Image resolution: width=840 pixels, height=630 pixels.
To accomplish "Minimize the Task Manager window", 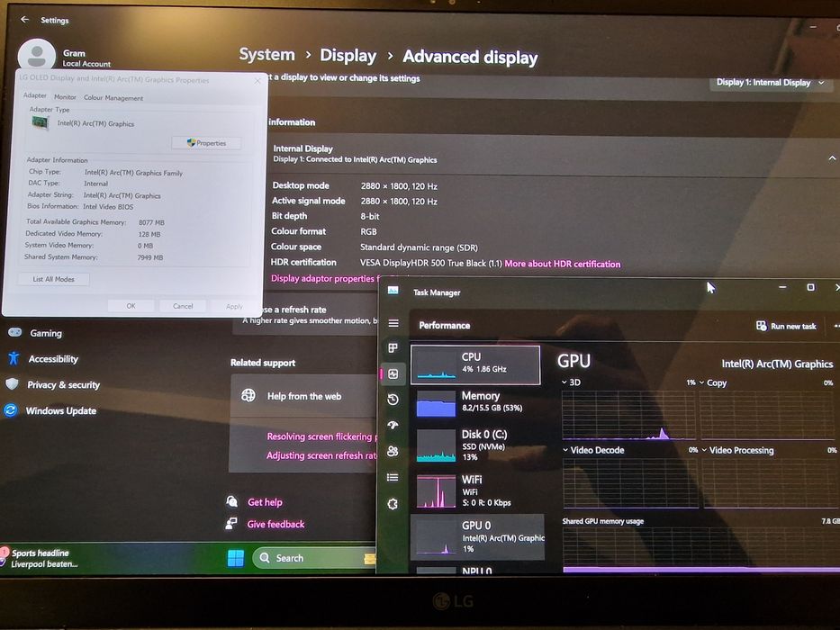I will [x=782, y=287].
